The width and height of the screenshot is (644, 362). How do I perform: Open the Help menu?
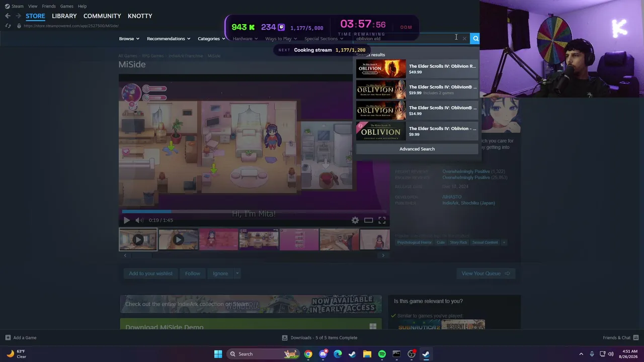coord(82,6)
